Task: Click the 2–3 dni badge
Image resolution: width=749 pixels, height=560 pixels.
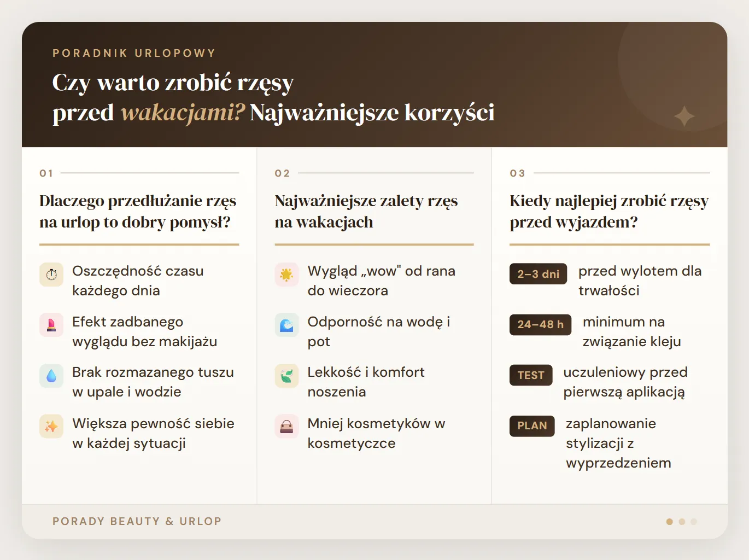Action: (x=538, y=274)
